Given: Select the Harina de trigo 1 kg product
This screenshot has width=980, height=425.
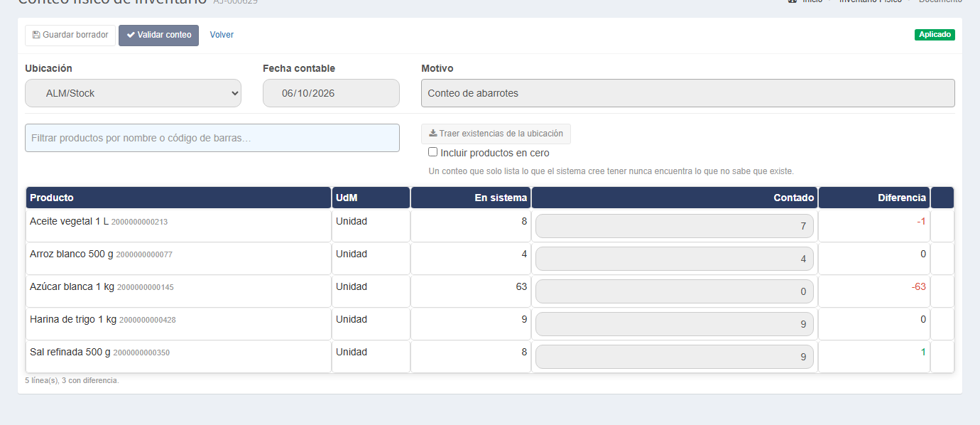Looking at the screenshot, I should [x=73, y=319].
